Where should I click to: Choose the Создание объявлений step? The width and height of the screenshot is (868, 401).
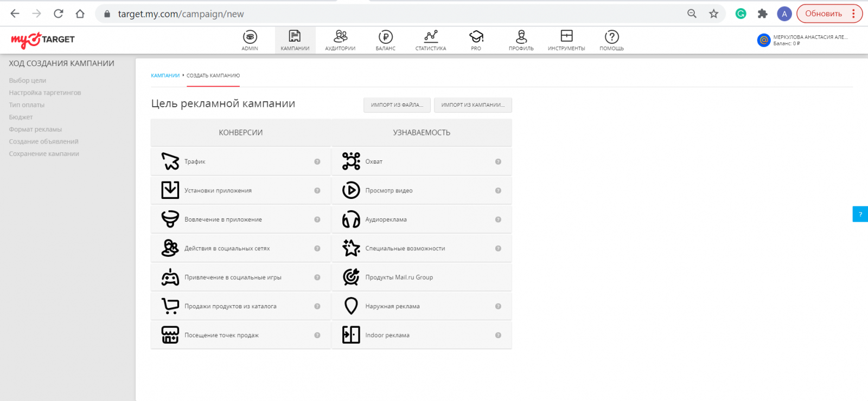[43, 141]
